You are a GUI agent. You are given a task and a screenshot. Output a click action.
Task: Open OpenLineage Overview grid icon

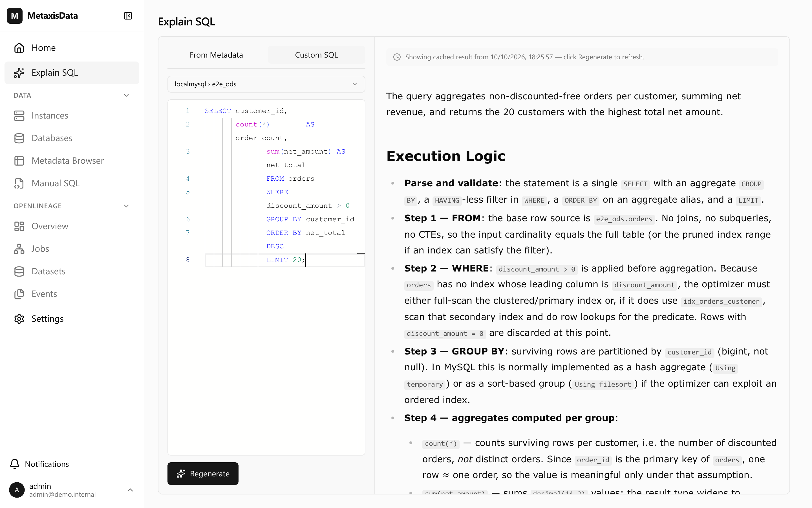tap(19, 226)
